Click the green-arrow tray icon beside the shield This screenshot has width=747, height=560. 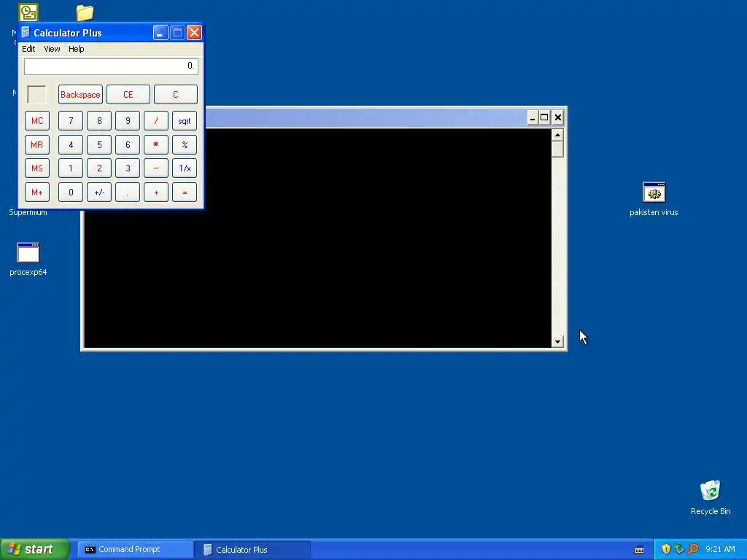click(x=679, y=549)
